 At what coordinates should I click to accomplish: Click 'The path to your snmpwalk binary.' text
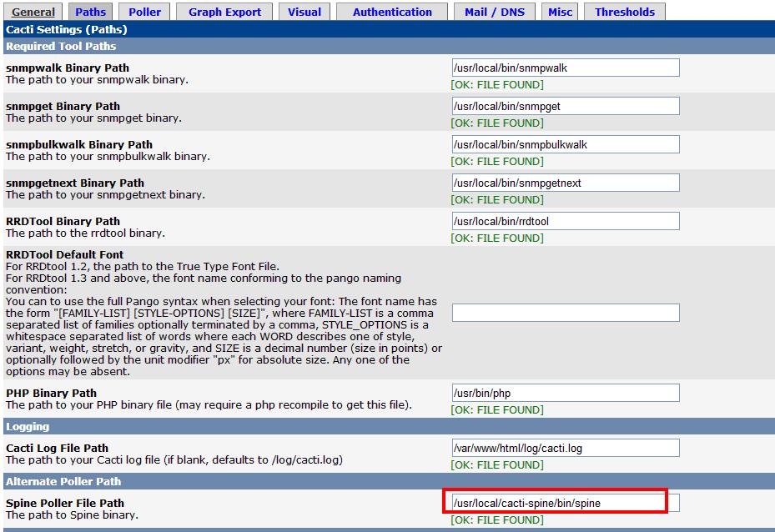(x=97, y=79)
